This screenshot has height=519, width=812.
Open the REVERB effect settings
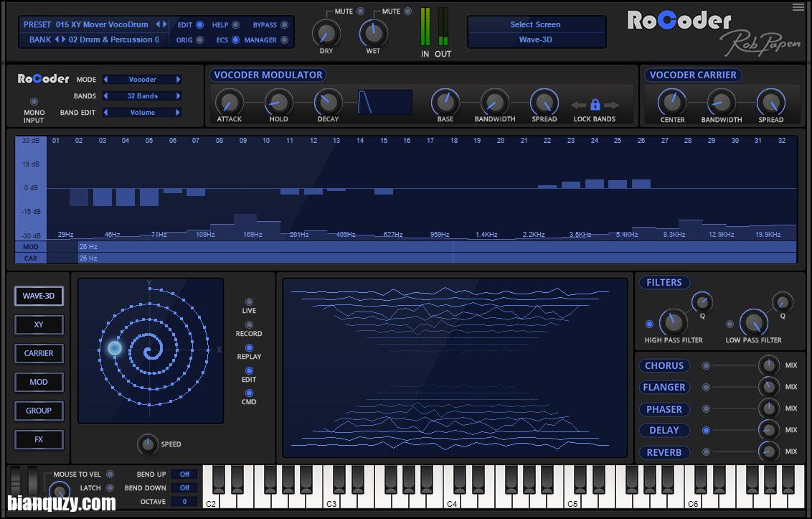(x=664, y=452)
